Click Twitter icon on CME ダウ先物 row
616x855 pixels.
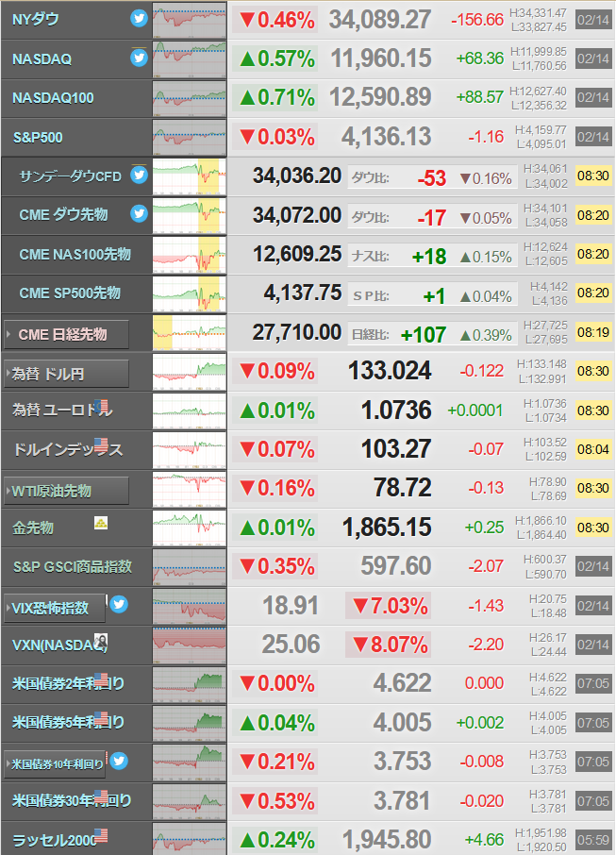pyautogui.click(x=139, y=213)
